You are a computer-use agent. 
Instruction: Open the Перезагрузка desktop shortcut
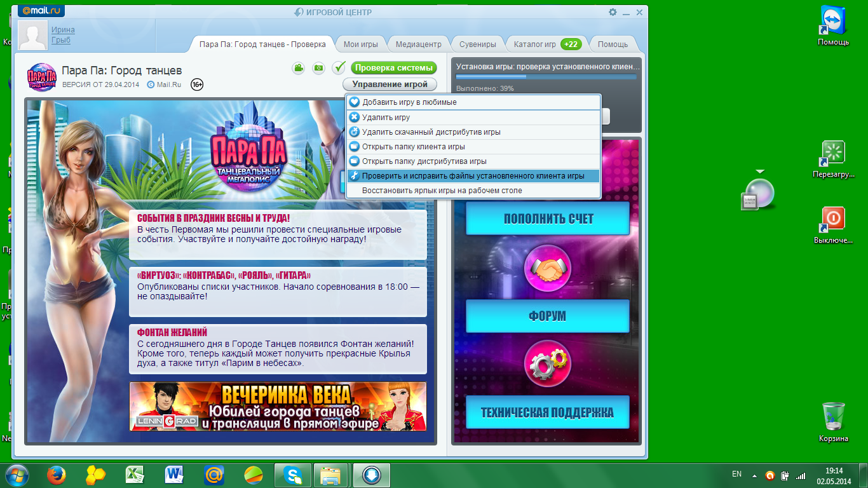point(833,159)
